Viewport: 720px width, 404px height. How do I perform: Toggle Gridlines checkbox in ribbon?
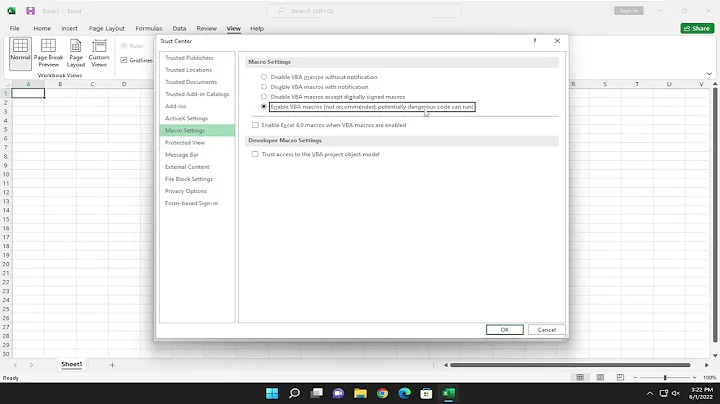124,60
